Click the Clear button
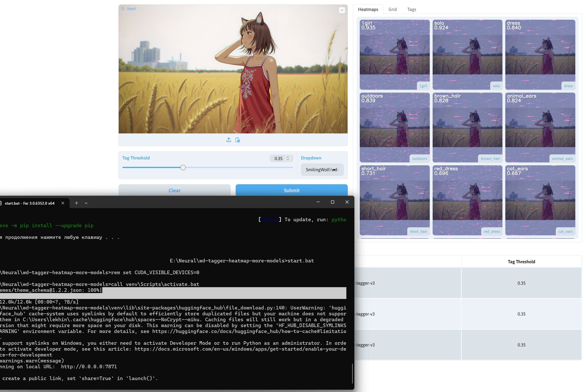This screenshot has height=392, width=586. click(174, 191)
